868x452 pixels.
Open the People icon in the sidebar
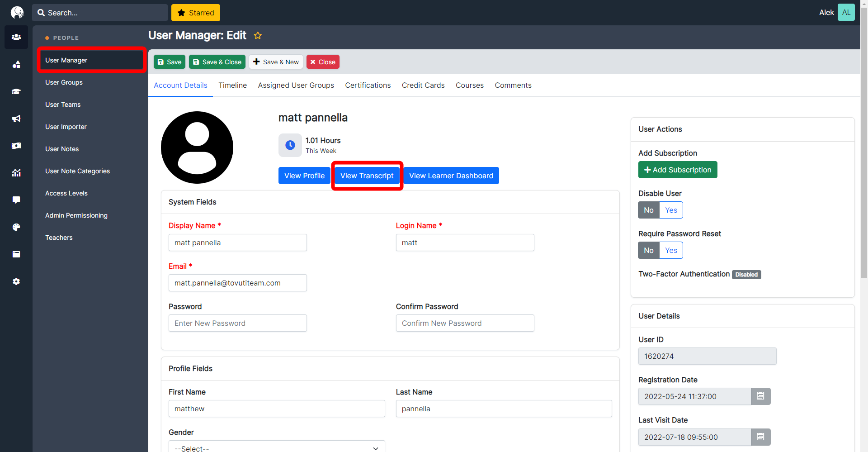16,37
